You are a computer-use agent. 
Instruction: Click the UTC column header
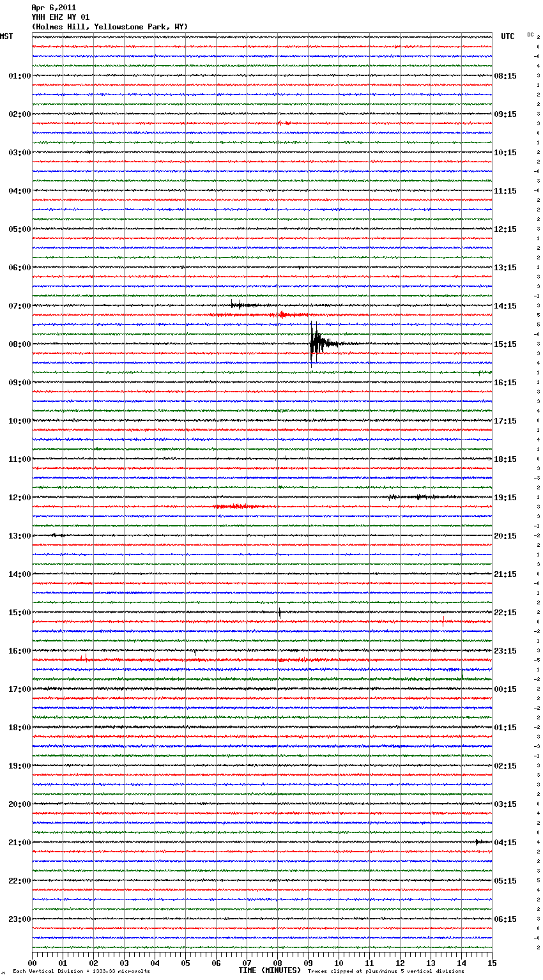click(x=508, y=36)
